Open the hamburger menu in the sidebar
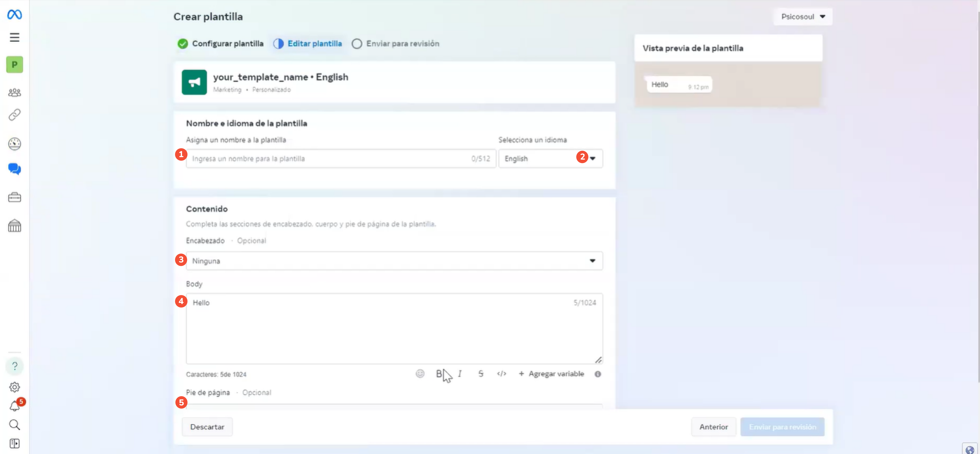The width and height of the screenshot is (980, 454). click(x=14, y=37)
